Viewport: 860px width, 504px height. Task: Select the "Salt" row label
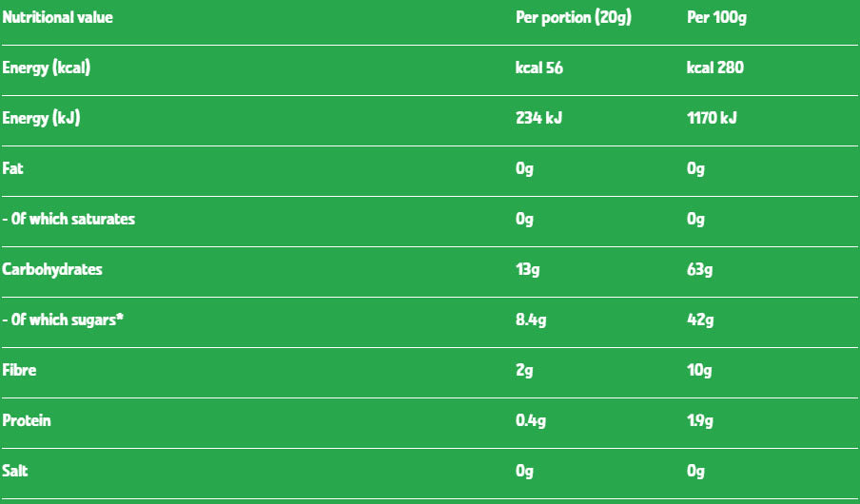click(15, 471)
